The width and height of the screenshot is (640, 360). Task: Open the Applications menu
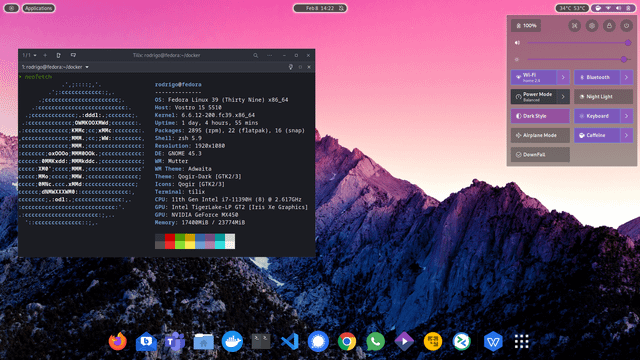[x=38, y=8]
